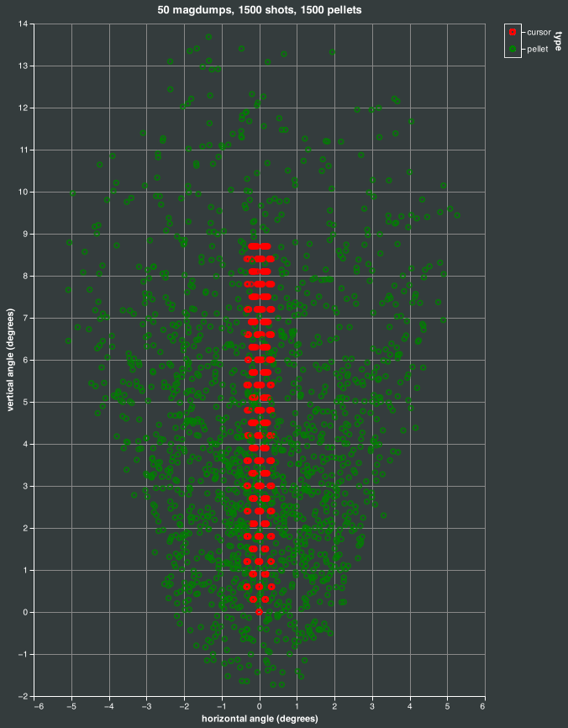Click the x-axis tick label 6
The height and width of the screenshot is (728, 568).
482,706
